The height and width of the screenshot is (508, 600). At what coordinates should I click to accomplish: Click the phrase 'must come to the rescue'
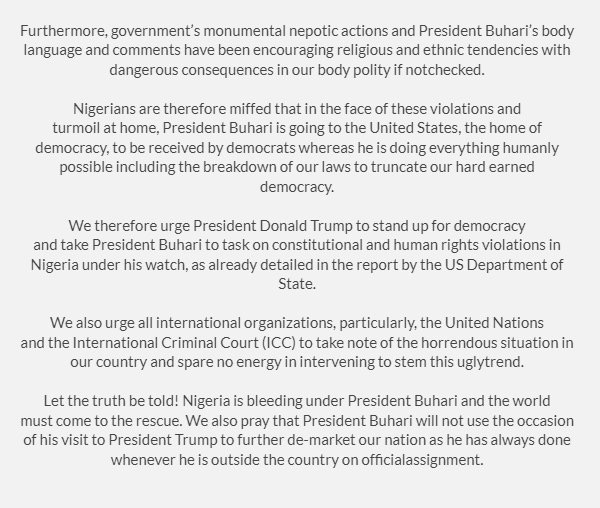101,421
